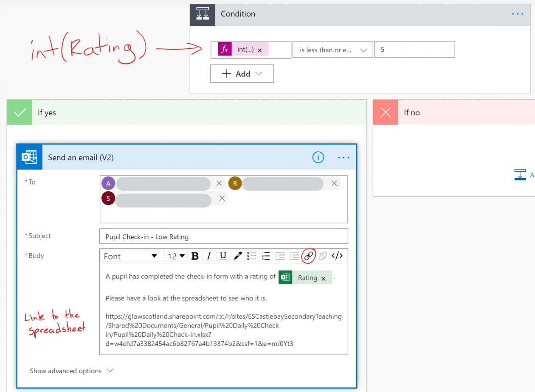This screenshot has height=392, width=535.
Task: Expand the chevron beside Show advanced options
Action: pos(110,370)
